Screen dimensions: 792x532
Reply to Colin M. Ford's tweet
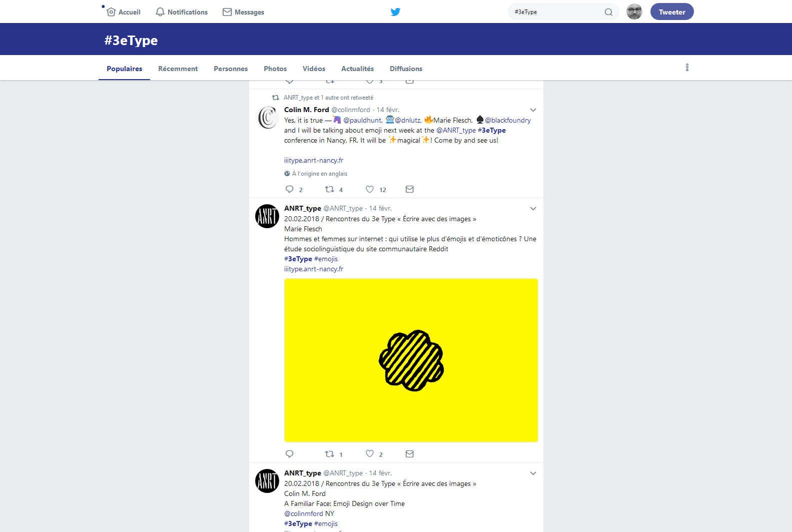[289, 189]
